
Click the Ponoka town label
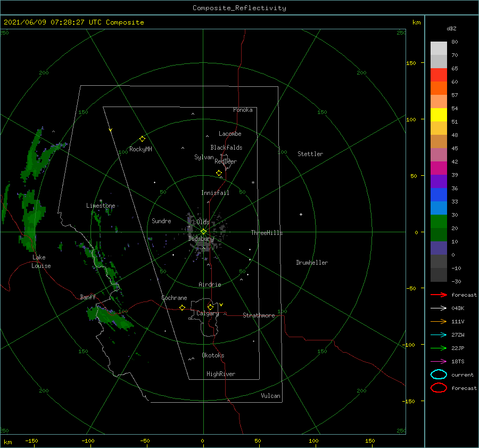click(243, 110)
